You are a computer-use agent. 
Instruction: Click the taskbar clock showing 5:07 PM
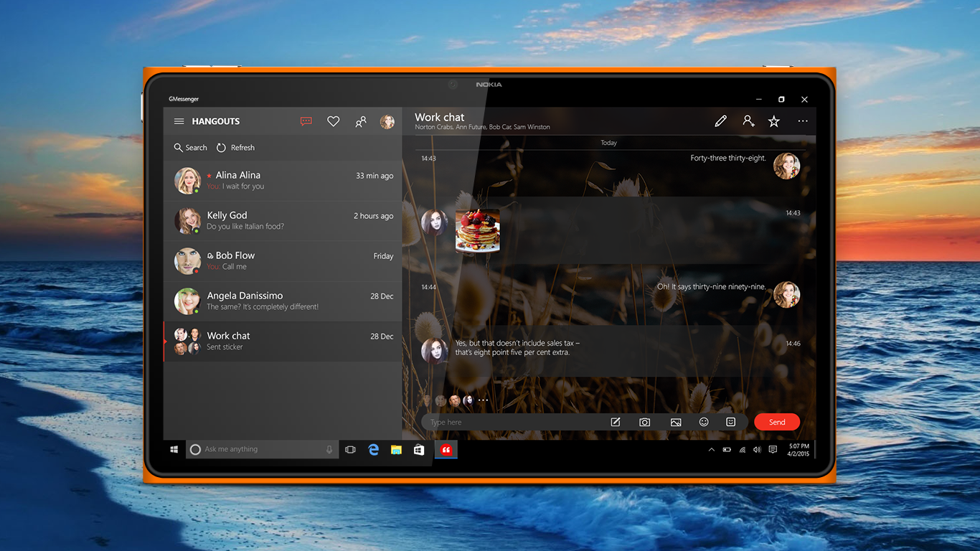798,450
